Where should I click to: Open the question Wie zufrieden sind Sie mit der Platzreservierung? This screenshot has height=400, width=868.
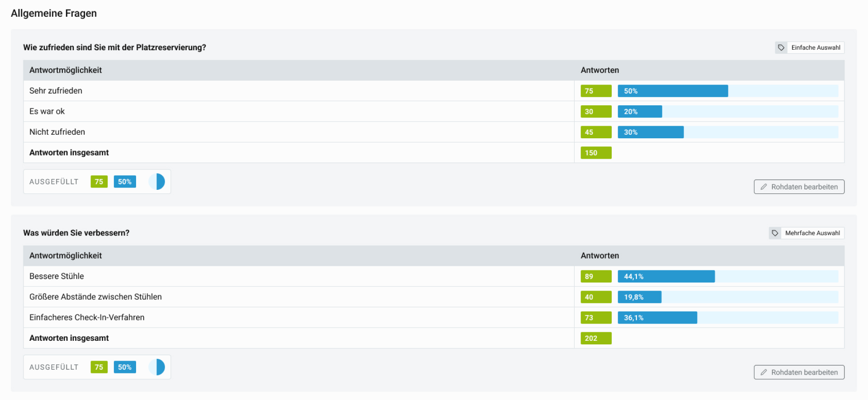click(x=114, y=47)
